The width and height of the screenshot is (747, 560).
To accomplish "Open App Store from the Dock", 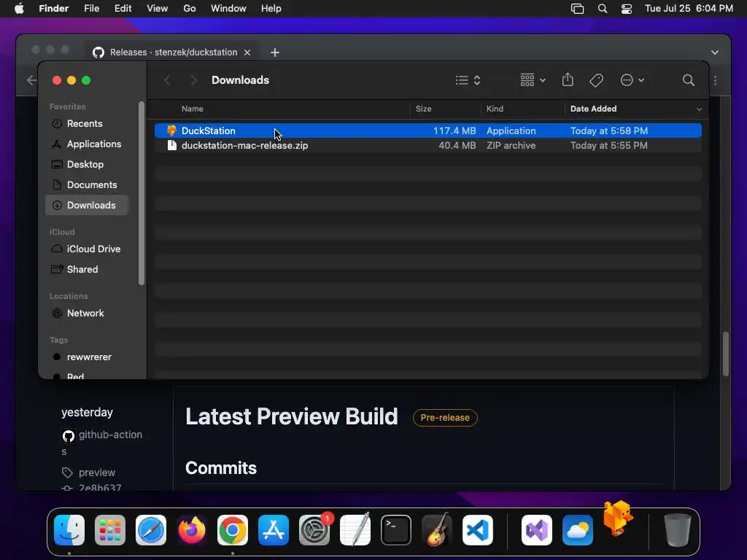I will [x=274, y=529].
